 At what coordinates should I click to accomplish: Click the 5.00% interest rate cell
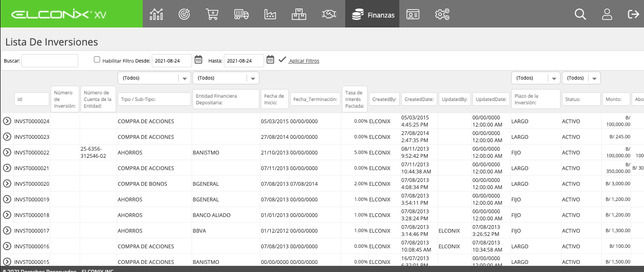[360, 153]
